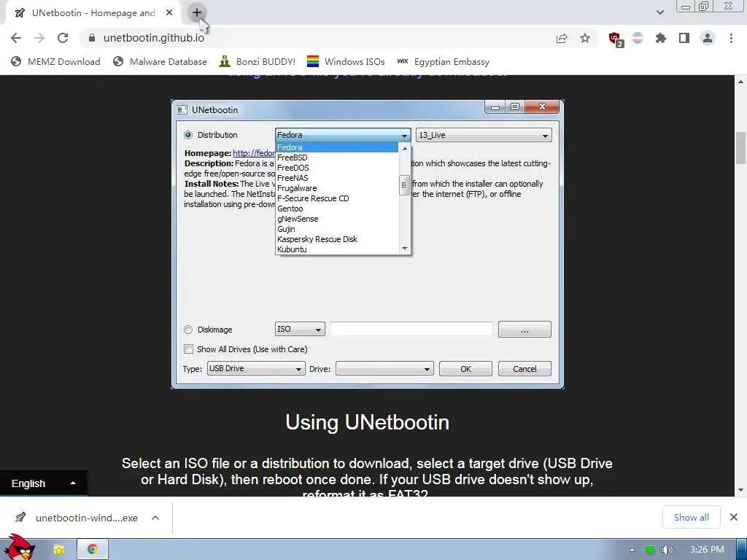Open downloaded unetbootin-wind....exe file
Viewport: 747px width, 560px height.
tap(77, 518)
